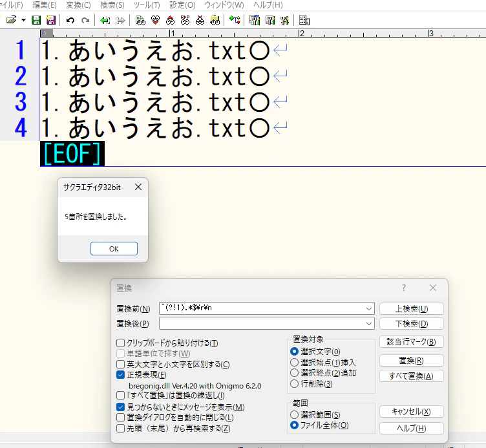Open Find with the binoculars document icon

[140, 21]
